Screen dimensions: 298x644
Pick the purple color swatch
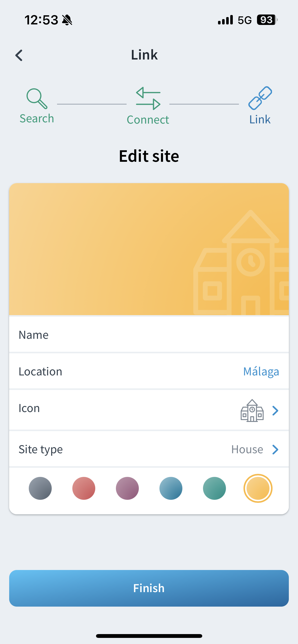[127, 488]
